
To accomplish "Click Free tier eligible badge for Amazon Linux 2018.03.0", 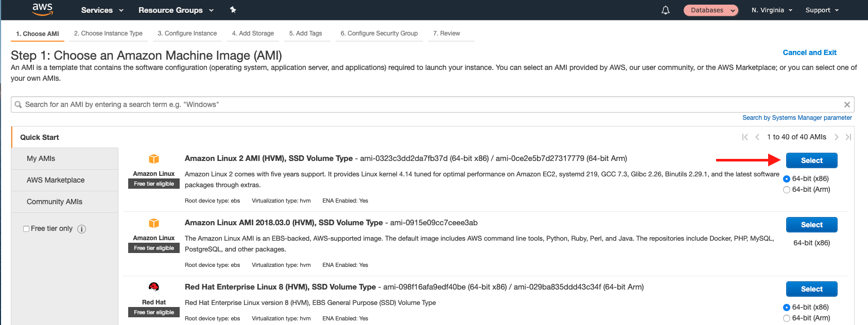I will (x=154, y=248).
